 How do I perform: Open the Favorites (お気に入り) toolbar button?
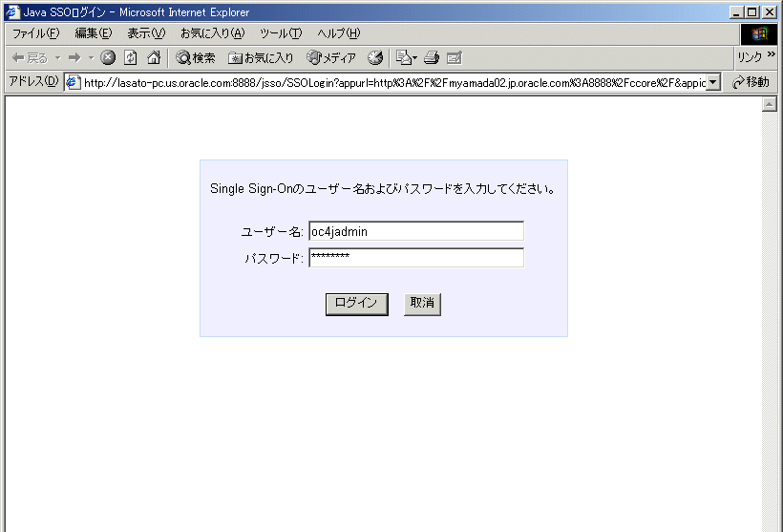click(260, 58)
